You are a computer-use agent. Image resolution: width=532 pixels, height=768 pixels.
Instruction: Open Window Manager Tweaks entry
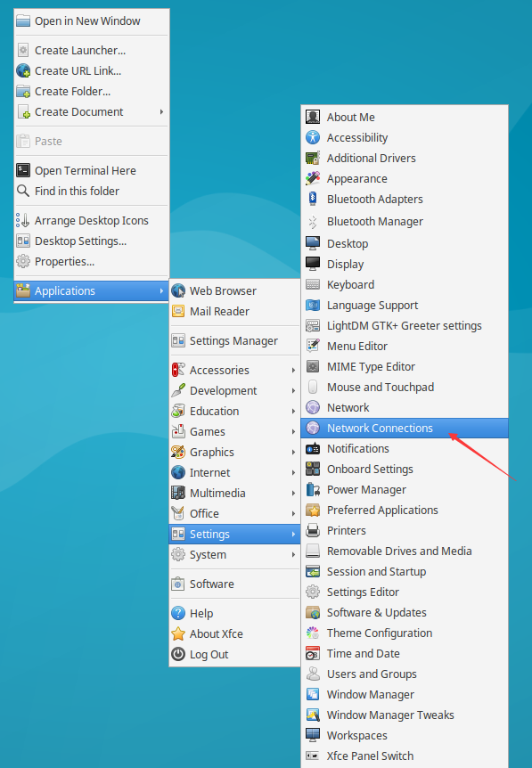tap(405, 715)
